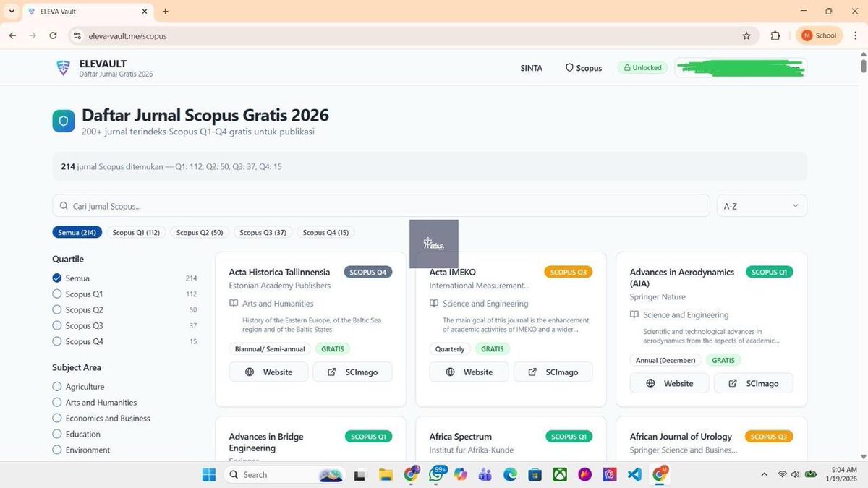Select the Scopus Q1 (112) filter pill
This screenshot has width=868, height=488.
136,232
